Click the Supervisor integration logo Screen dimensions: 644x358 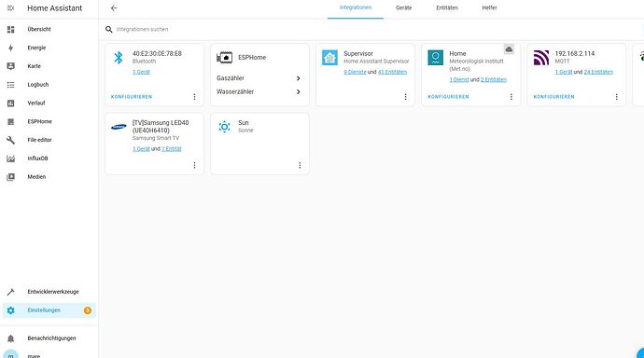point(329,58)
